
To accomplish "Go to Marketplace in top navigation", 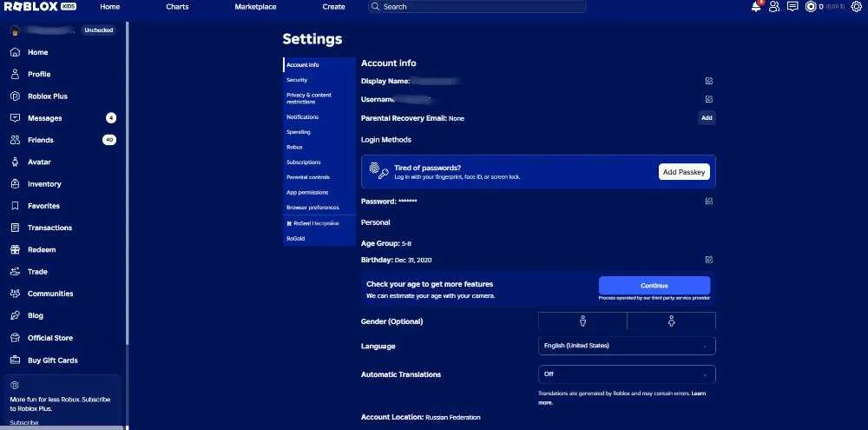I will coord(255,7).
